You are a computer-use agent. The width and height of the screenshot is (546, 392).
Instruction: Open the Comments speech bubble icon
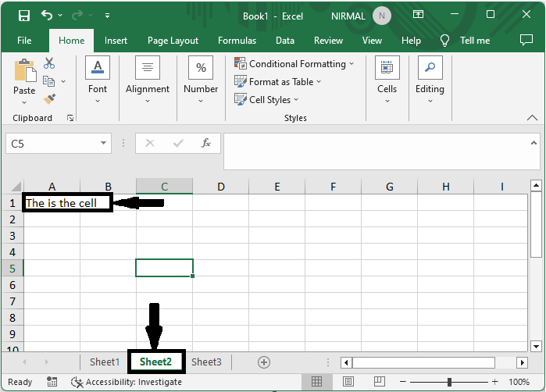[526, 40]
